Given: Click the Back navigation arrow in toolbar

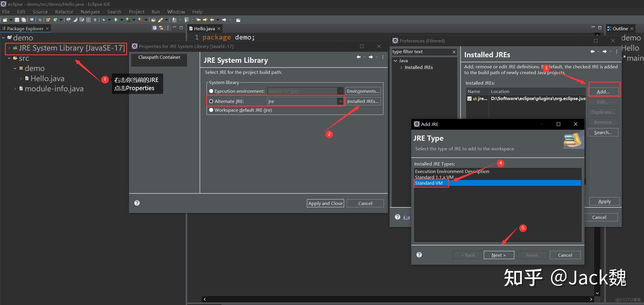Looking at the screenshot, I should click(212, 20).
